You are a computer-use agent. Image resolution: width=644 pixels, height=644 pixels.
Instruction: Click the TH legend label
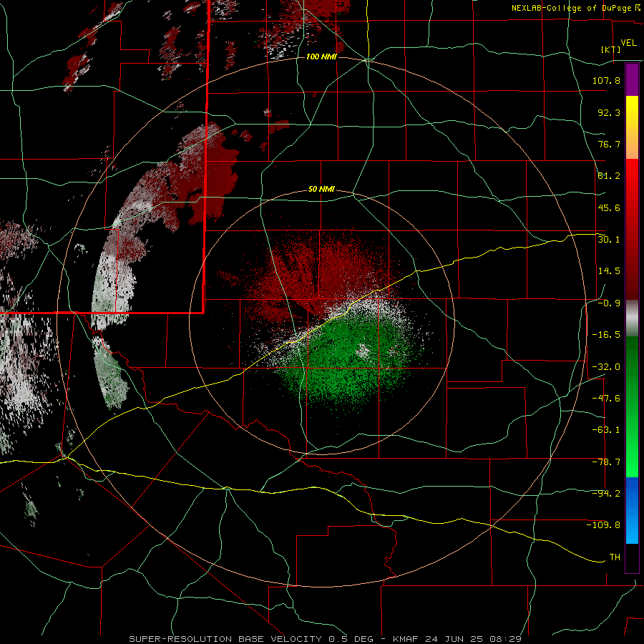pos(615,557)
